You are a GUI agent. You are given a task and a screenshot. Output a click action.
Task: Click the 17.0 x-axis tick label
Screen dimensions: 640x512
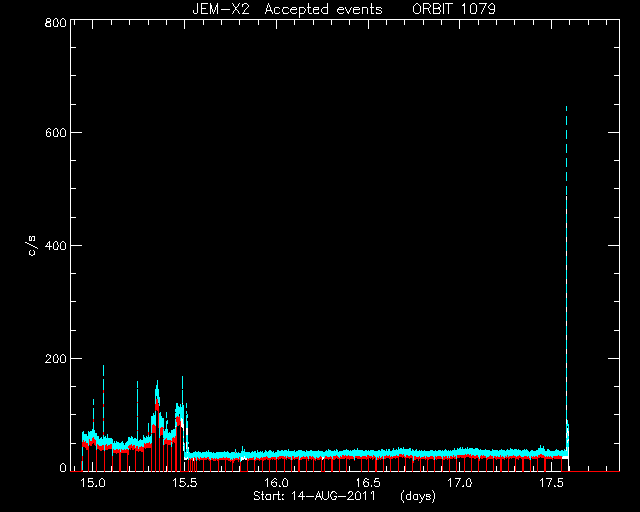[x=460, y=483]
